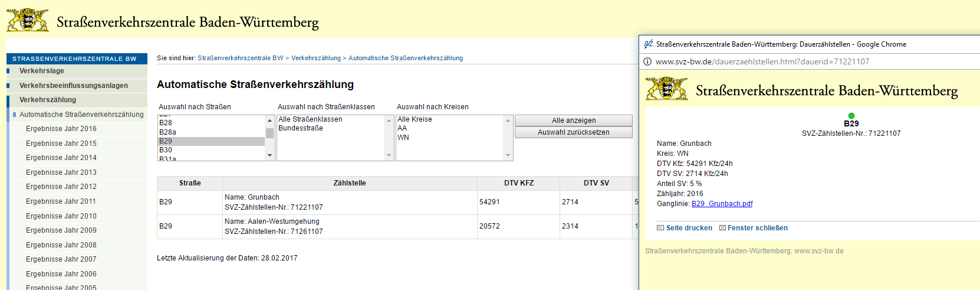Open Verkehrsbeeinflussungsanlagen in the sidebar
980x290 pixels.
click(74, 86)
